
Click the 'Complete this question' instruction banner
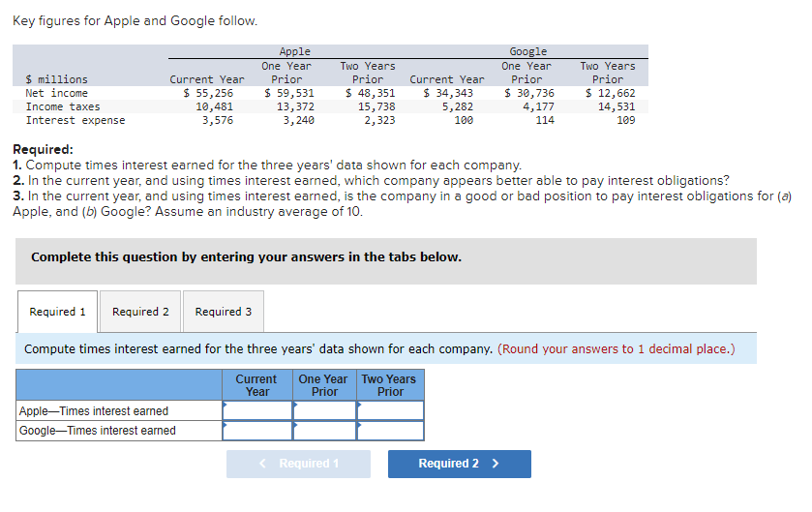coord(386,261)
